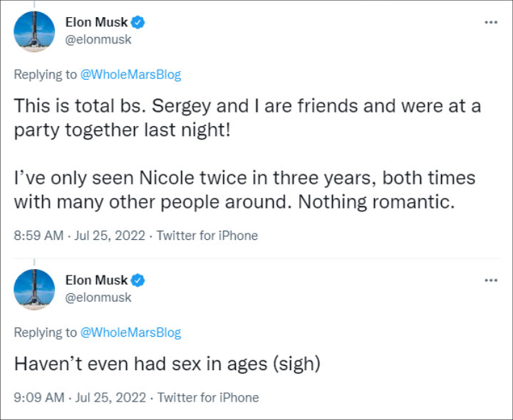Click the 8:59 AM timestamp
The width and height of the screenshot is (513, 420).
(x=38, y=235)
